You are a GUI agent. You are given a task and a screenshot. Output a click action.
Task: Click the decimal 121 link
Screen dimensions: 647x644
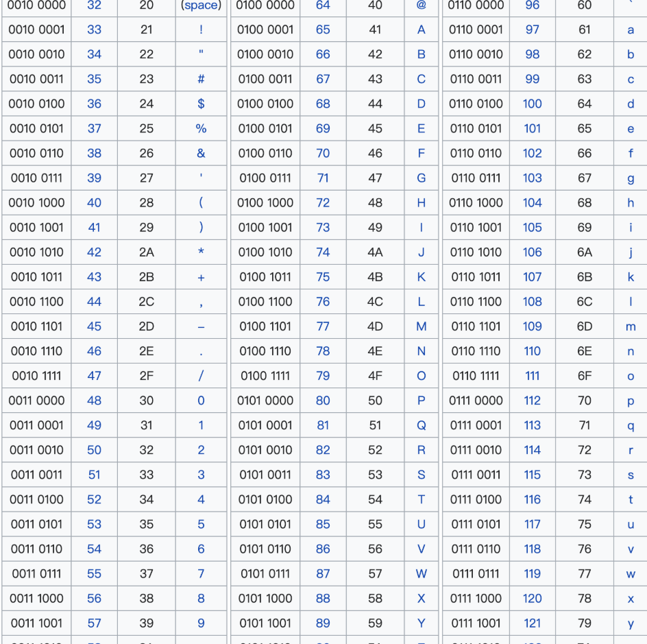coord(533,623)
